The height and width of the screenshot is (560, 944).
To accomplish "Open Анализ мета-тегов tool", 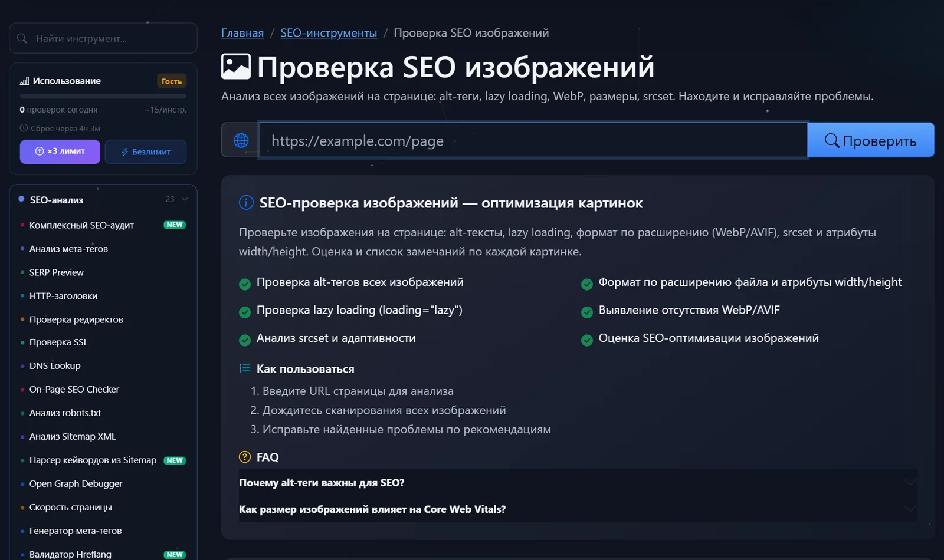I will pyautogui.click(x=68, y=249).
